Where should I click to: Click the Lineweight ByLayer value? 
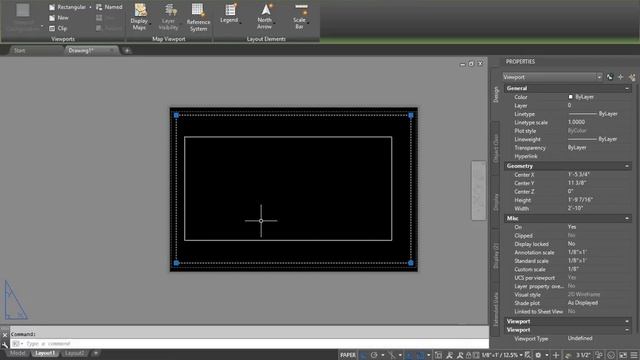point(592,139)
